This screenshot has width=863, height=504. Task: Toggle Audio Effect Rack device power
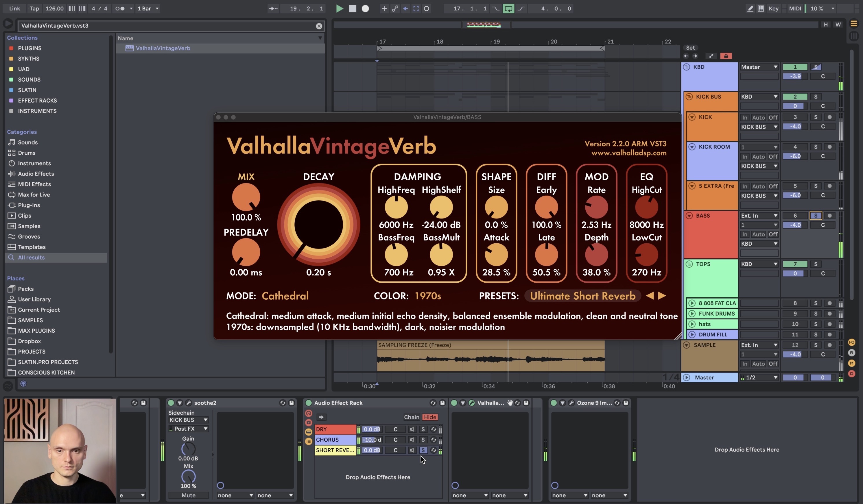308,403
